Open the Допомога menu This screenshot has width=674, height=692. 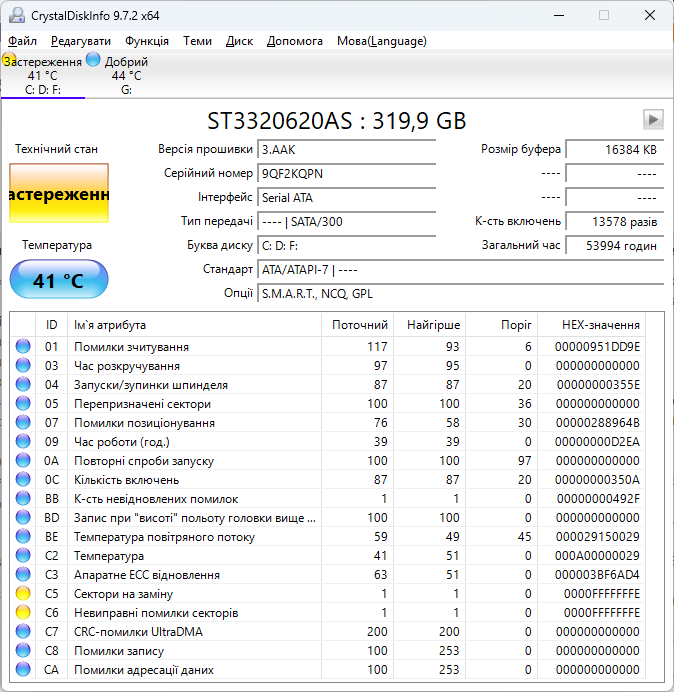click(294, 41)
